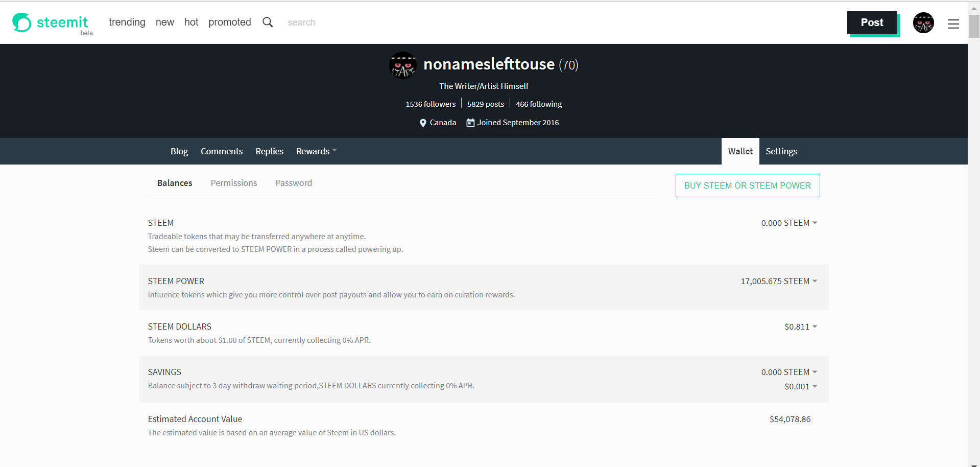Open the new posts feed
980x467 pixels.
click(x=165, y=22)
